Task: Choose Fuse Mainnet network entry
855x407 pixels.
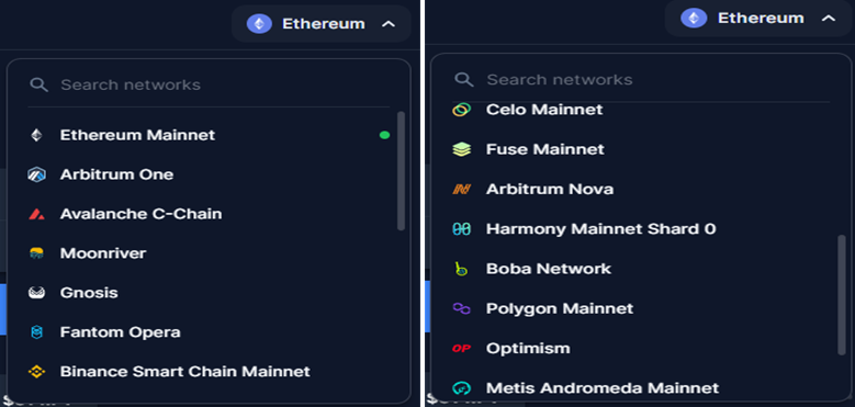Action: click(545, 149)
